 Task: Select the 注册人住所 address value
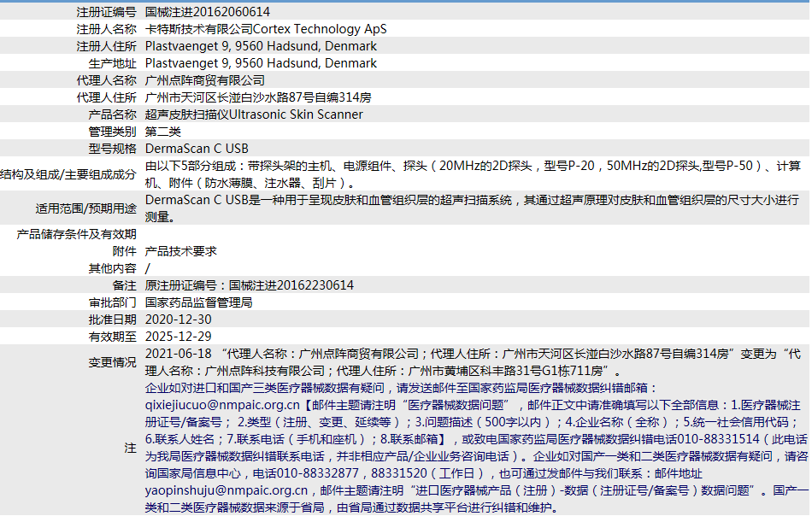[261, 46]
